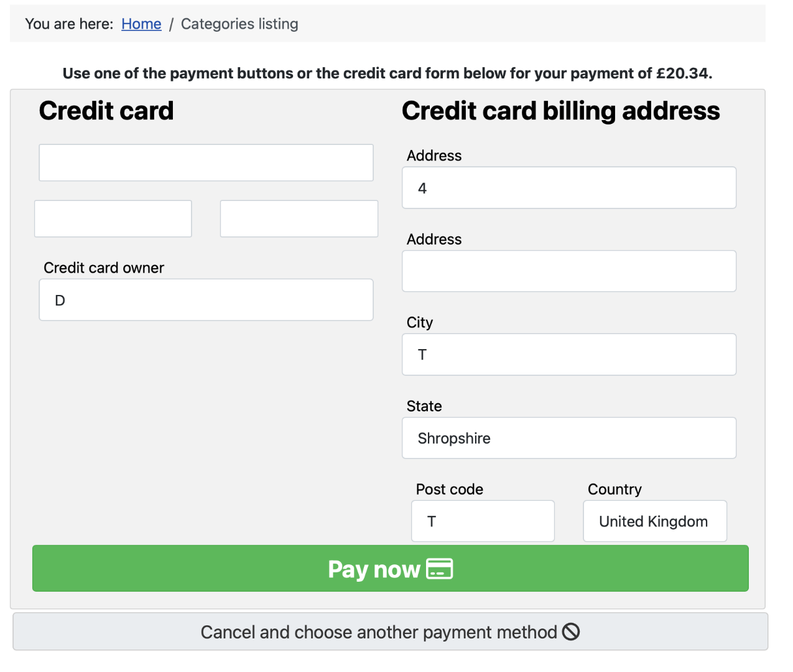This screenshot has height=672, width=793.
Task: Focus the City input field
Action: (568, 355)
